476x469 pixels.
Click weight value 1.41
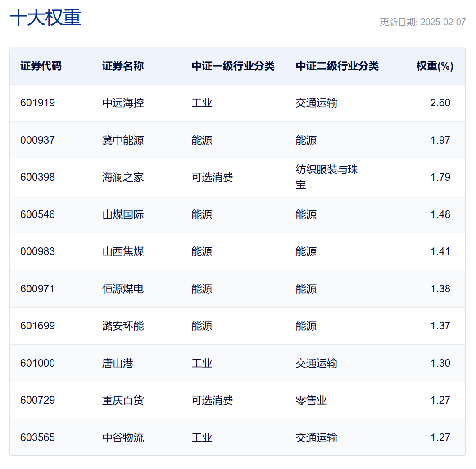[x=440, y=251]
